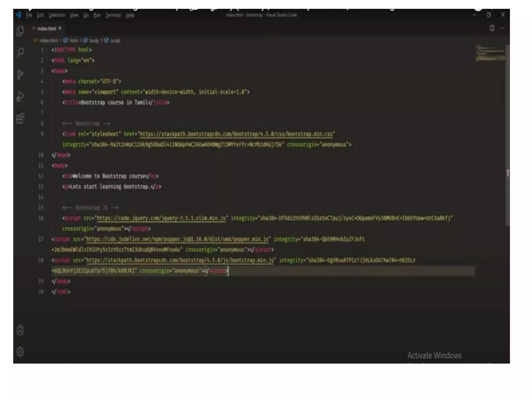
Task: Click the bootstrap.min.css stylesheet link
Action: tap(236, 134)
